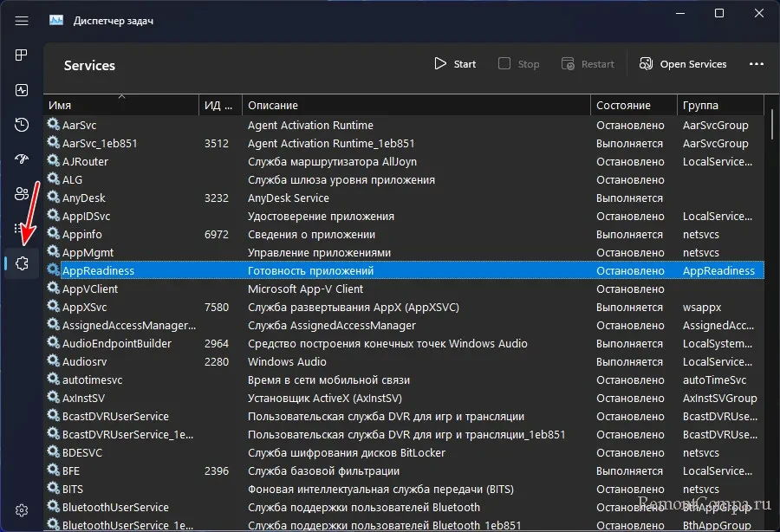Click group 'wsappx' in AppXSvc row
Image resolution: width=780 pixels, height=532 pixels.
coord(702,308)
